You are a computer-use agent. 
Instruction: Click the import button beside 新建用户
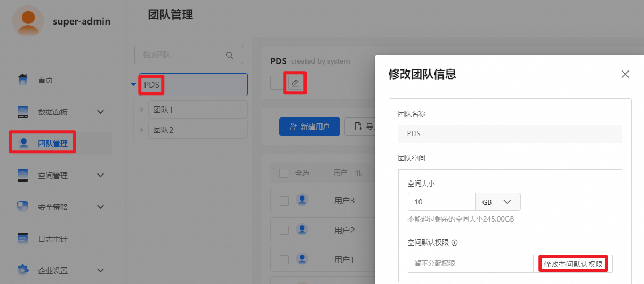(x=360, y=127)
